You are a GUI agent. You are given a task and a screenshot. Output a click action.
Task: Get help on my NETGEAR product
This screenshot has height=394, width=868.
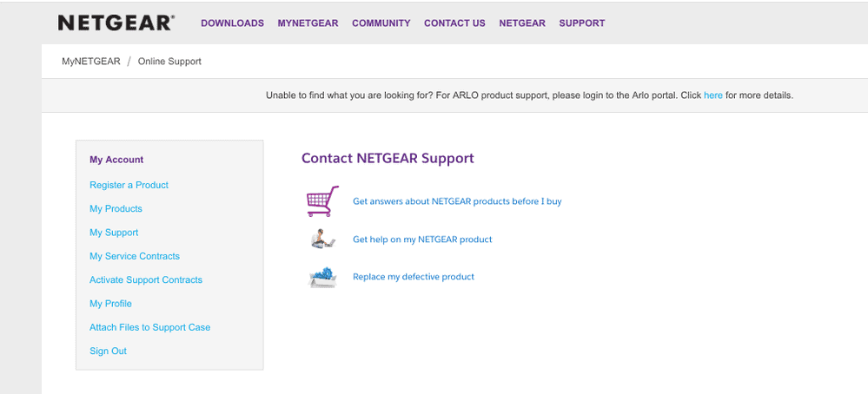point(422,240)
